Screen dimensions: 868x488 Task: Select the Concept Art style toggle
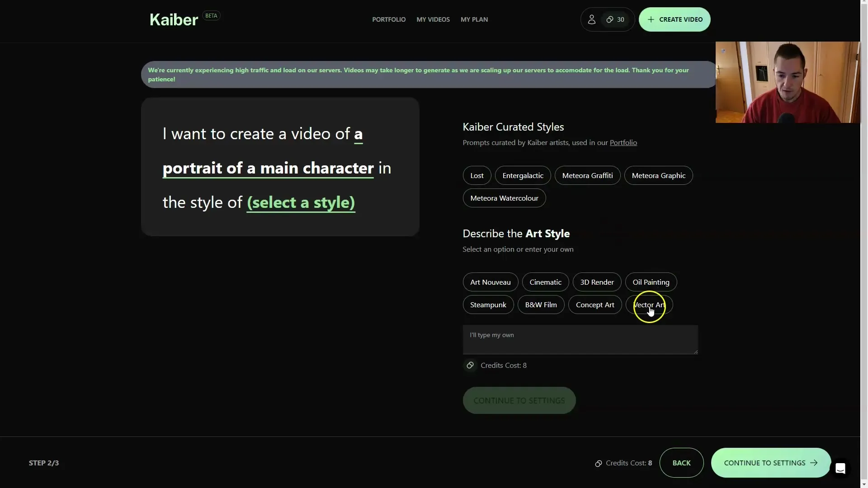point(595,304)
